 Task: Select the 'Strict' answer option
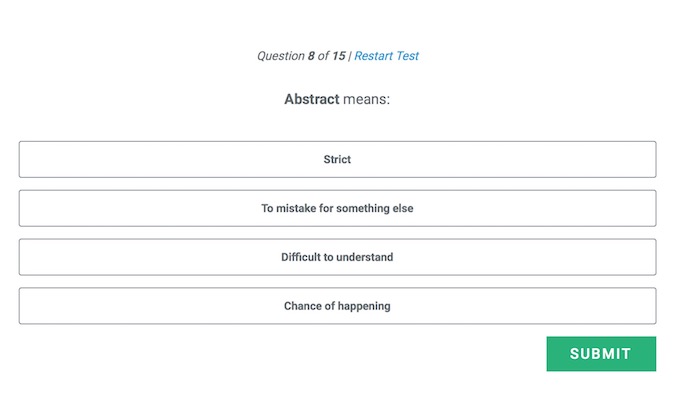click(337, 159)
